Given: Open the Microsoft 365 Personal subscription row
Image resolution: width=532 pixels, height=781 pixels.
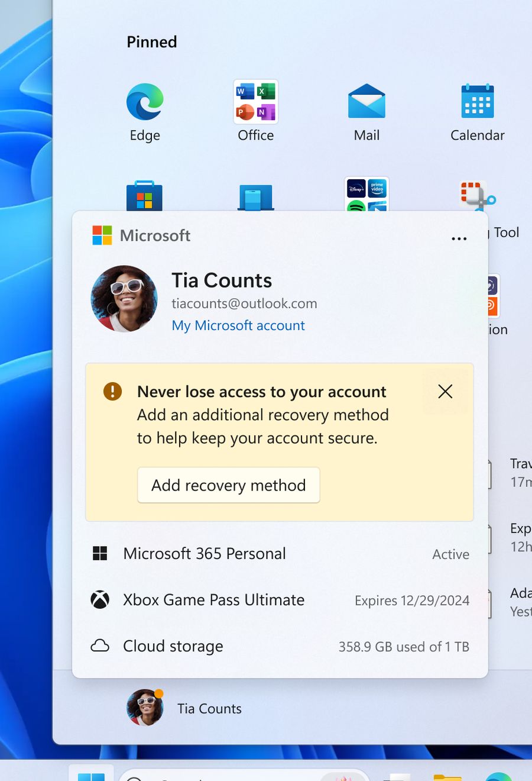Looking at the screenshot, I should pos(280,554).
